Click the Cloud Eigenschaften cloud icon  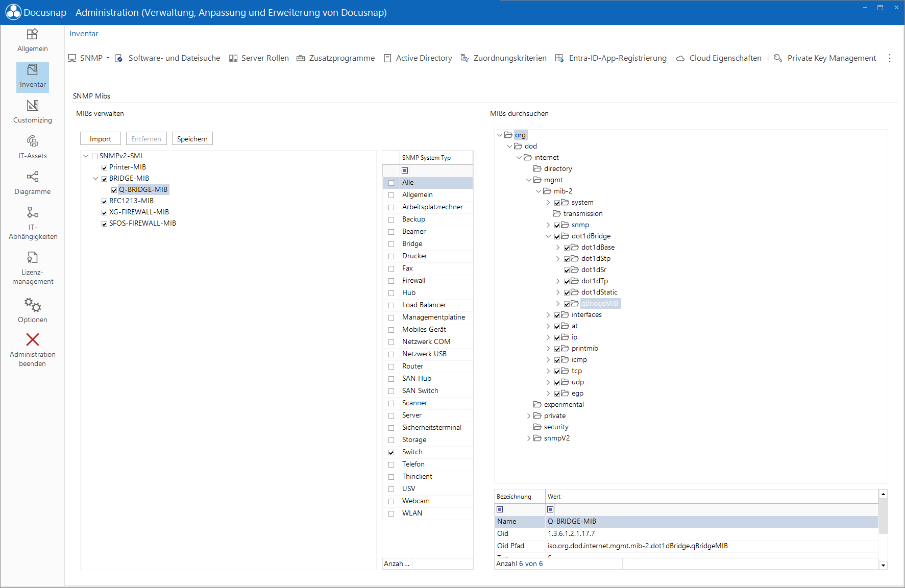680,58
